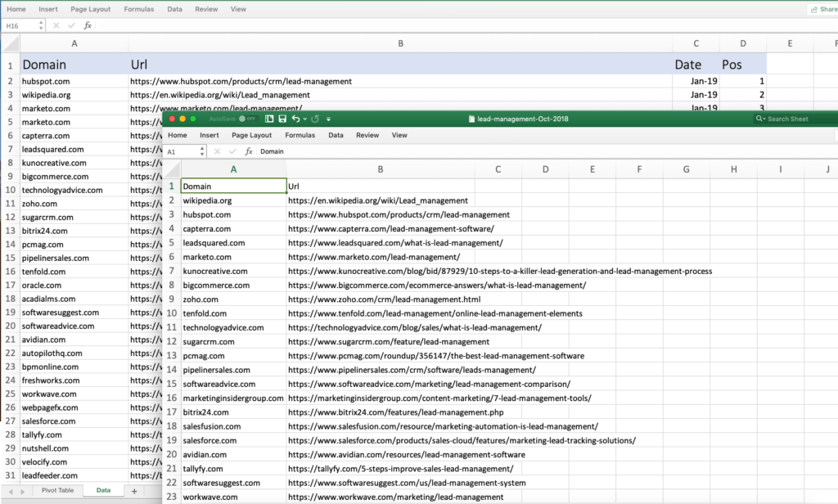This screenshot has width=838, height=504.
Task: Click the Search Sheet input field
Action: [796, 119]
